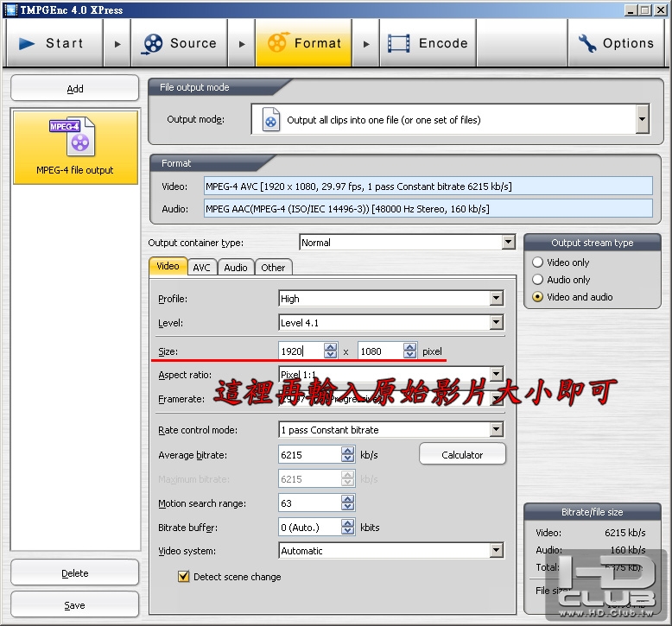Click the Audio format summary field

click(x=428, y=209)
